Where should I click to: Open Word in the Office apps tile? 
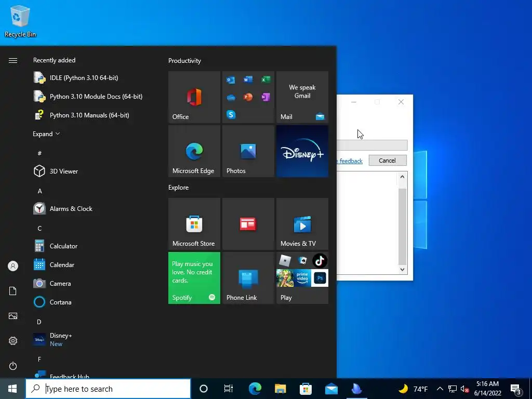(248, 79)
